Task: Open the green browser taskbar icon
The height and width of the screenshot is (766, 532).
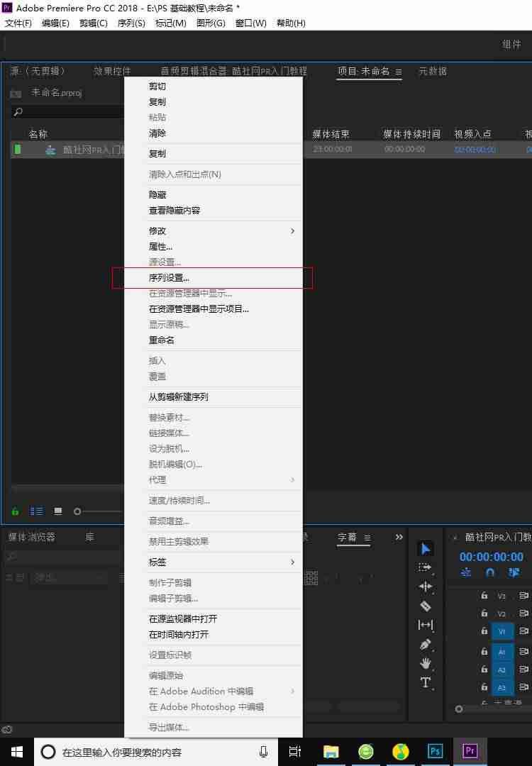Action: pos(365,752)
